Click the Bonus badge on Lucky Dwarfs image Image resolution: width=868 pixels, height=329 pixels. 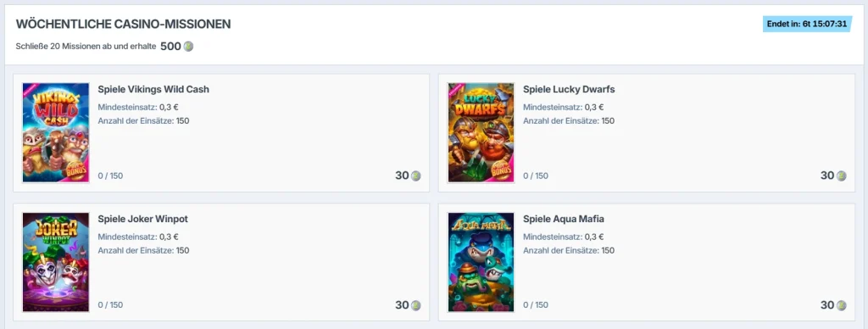pyautogui.click(x=502, y=171)
